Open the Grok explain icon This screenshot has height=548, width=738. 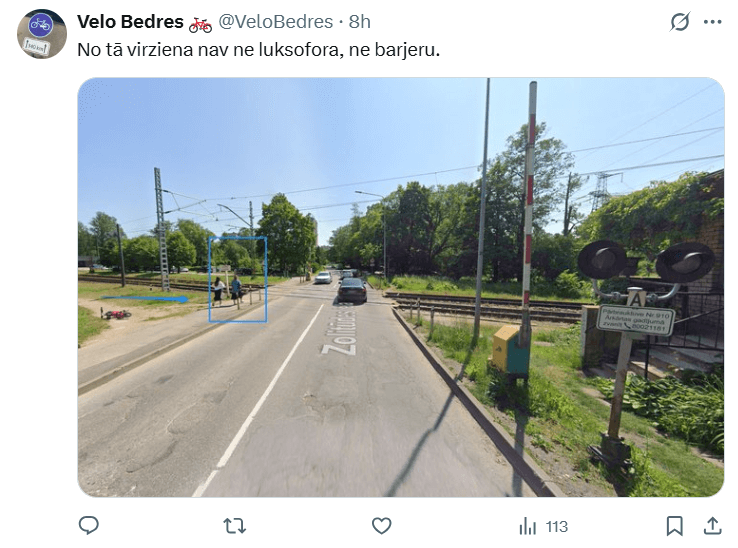tap(680, 22)
